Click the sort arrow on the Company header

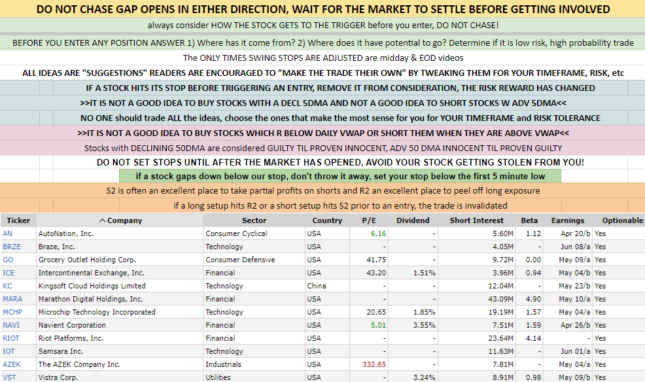pos(102,221)
